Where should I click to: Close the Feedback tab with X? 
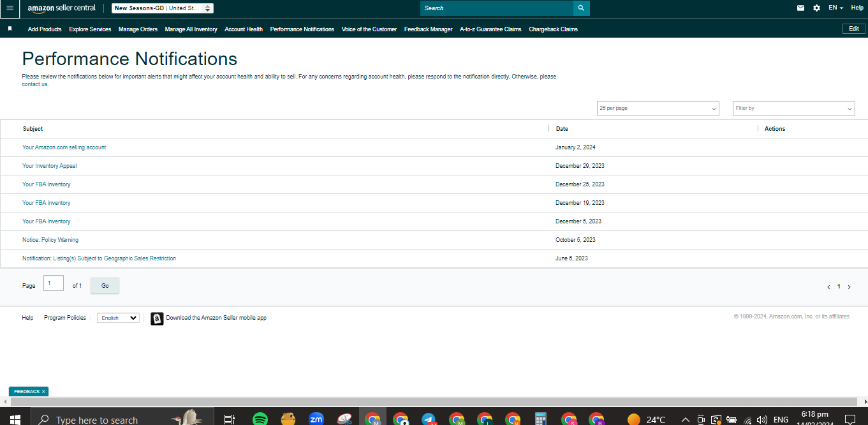pyautogui.click(x=43, y=391)
